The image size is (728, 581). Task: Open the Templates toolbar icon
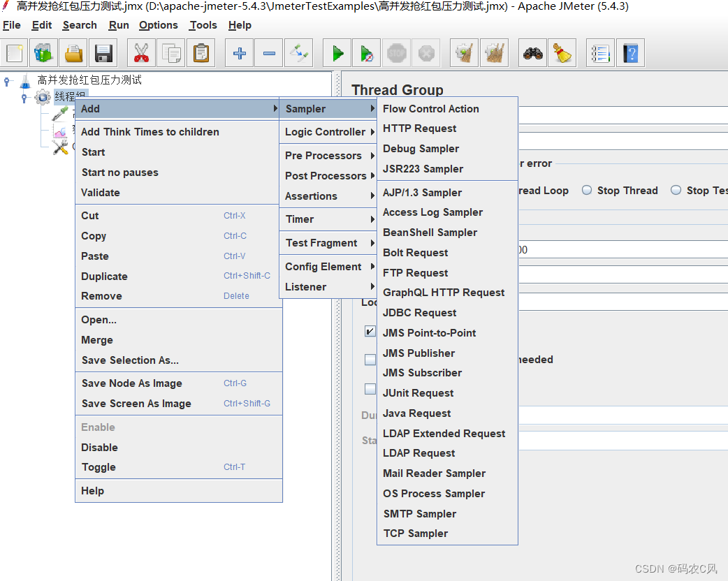(x=43, y=53)
